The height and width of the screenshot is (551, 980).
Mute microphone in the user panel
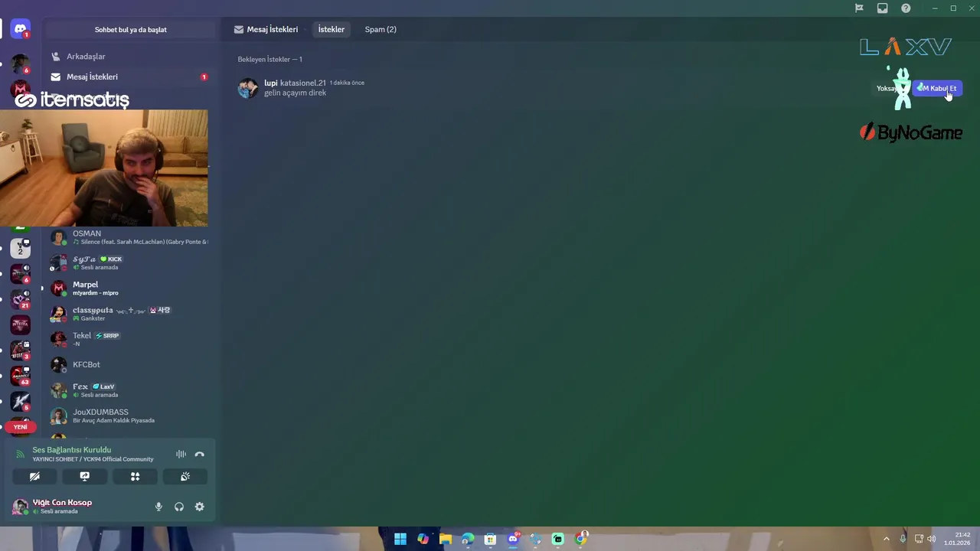pyautogui.click(x=158, y=507)
